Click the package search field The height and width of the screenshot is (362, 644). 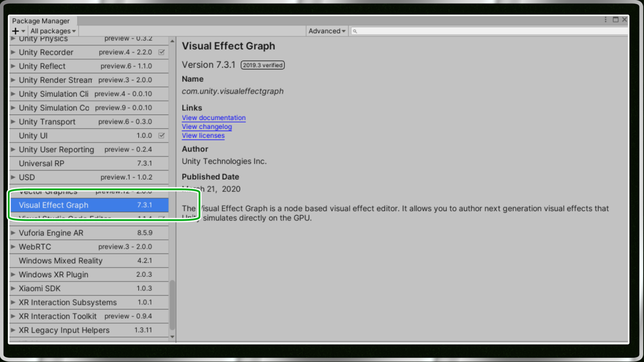pyautogui.click(x=490, y=31)
